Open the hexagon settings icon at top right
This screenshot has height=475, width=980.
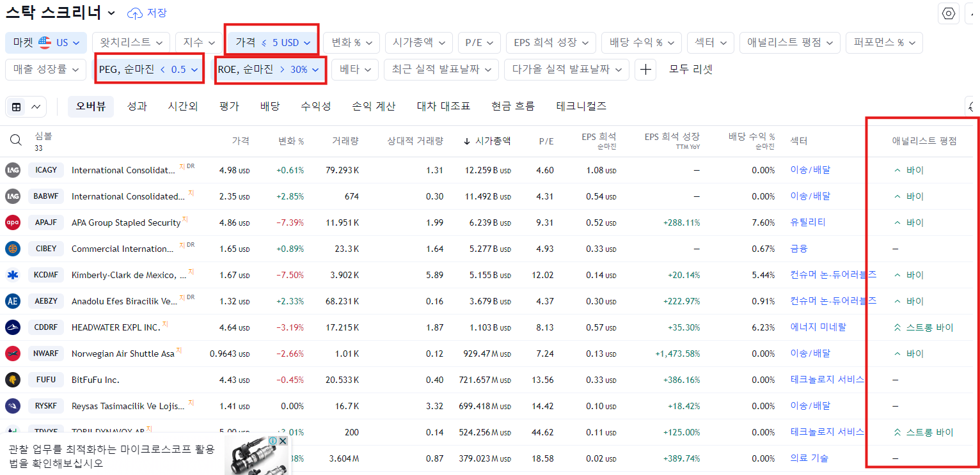pyautogui.click(x=949, y=13)
